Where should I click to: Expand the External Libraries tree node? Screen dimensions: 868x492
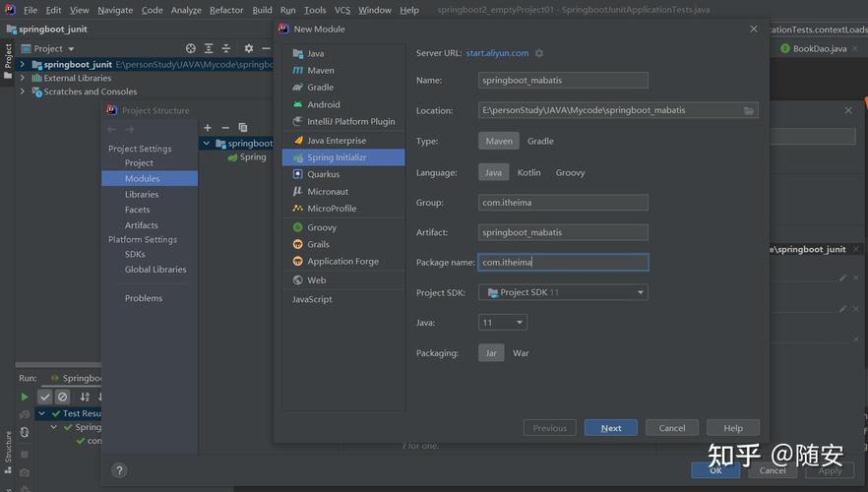[23, 78]
